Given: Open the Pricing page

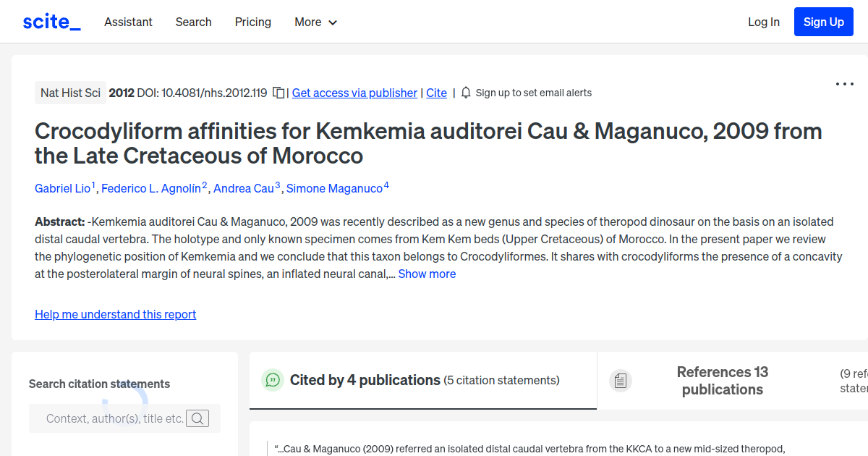Looking at the screenshot, I should click(252, 22).
